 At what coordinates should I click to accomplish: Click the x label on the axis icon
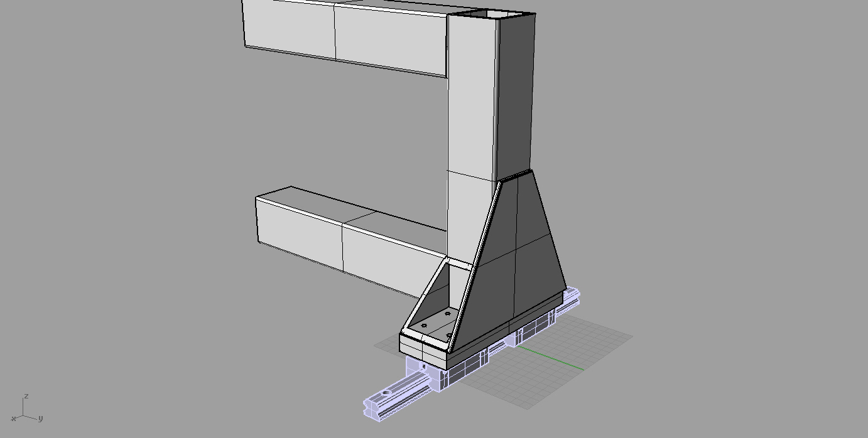13,419
